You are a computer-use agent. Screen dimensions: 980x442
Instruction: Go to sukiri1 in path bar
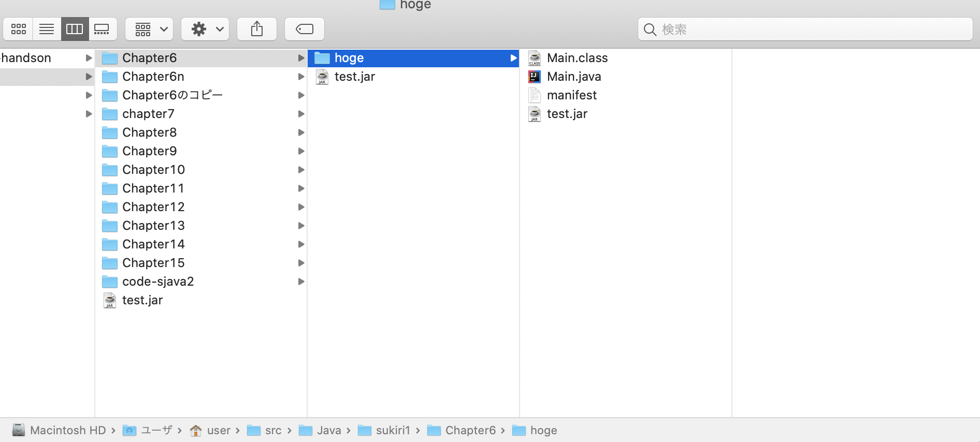pyautogui.click(x=384, y=430)
